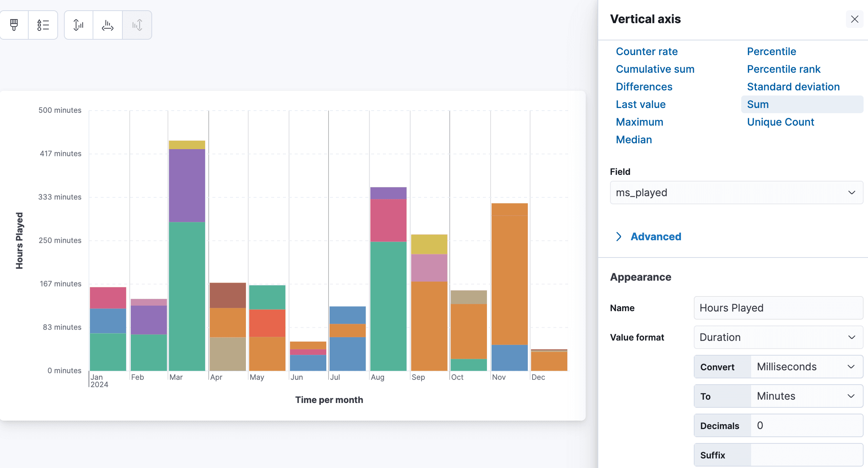Select the Median function
The image size is (868, 468).
click(x=634, y=140)
